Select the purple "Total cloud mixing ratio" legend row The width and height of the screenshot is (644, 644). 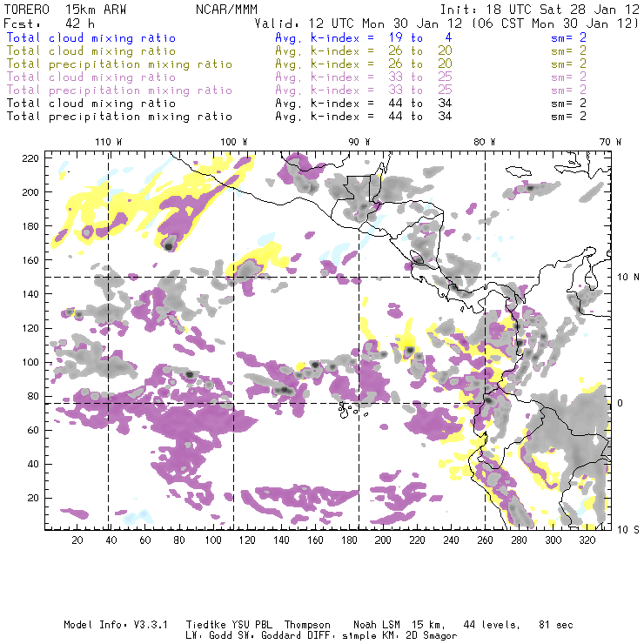[x=91, y=77]
